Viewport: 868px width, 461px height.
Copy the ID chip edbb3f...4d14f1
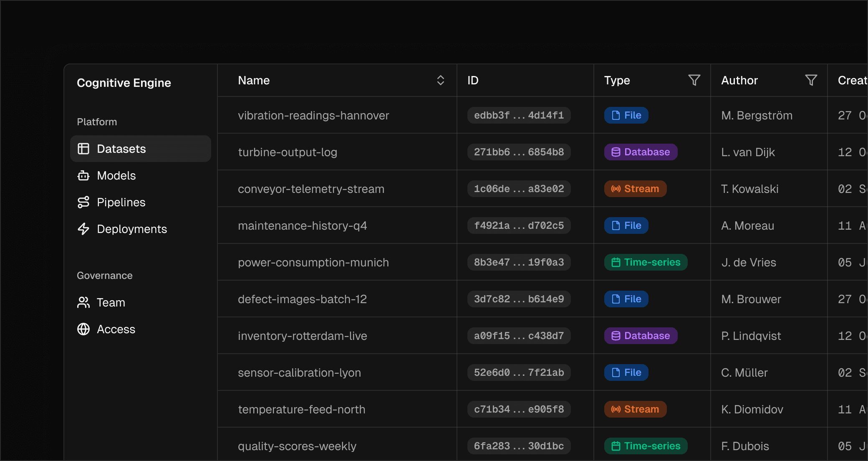pyautogui.click(x=519, y=115)
